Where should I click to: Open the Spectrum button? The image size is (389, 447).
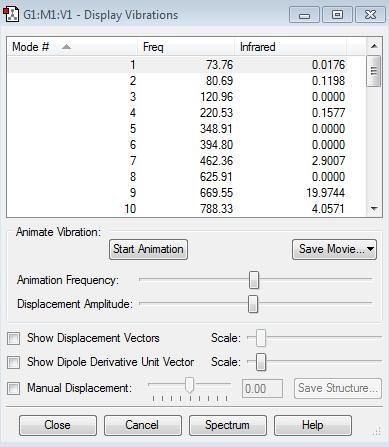click(x=228, y=425)
